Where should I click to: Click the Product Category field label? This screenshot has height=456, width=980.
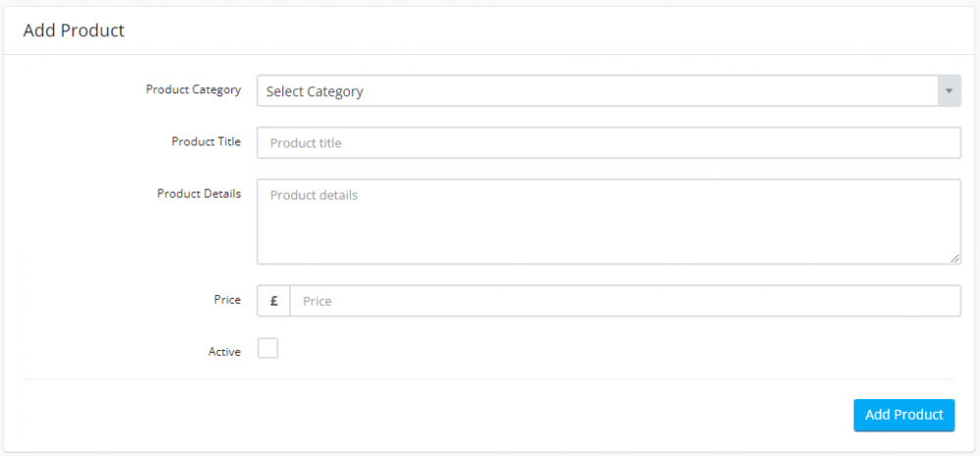[x=193, y=89]
